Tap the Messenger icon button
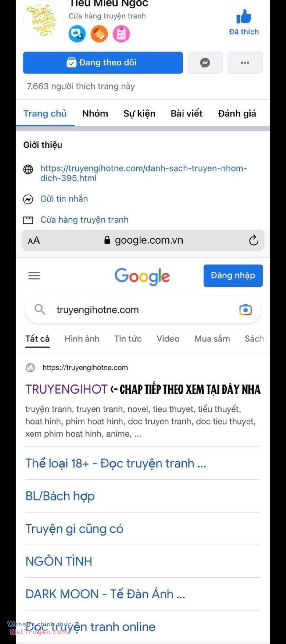The width and height of the screenshot is (286, 644). 205,62
